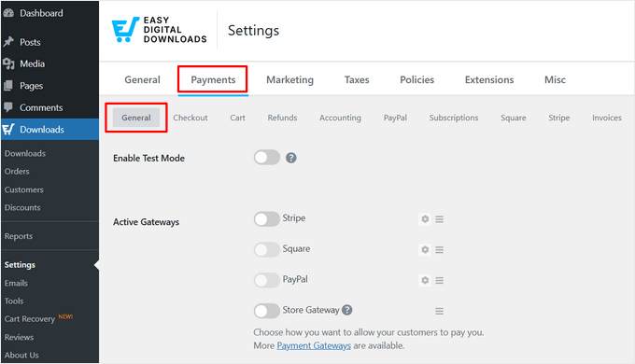The height and width of the screenshot is (364, 635).
Task: Open the Square sub-tab
Action: coord(513,118)
